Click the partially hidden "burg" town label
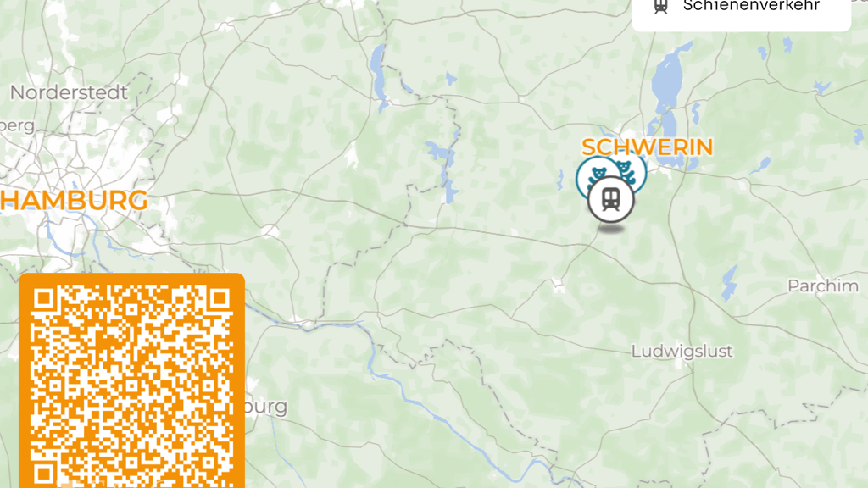Image resolution: width=868 pixels, height=488 pixels. [265, 407]
